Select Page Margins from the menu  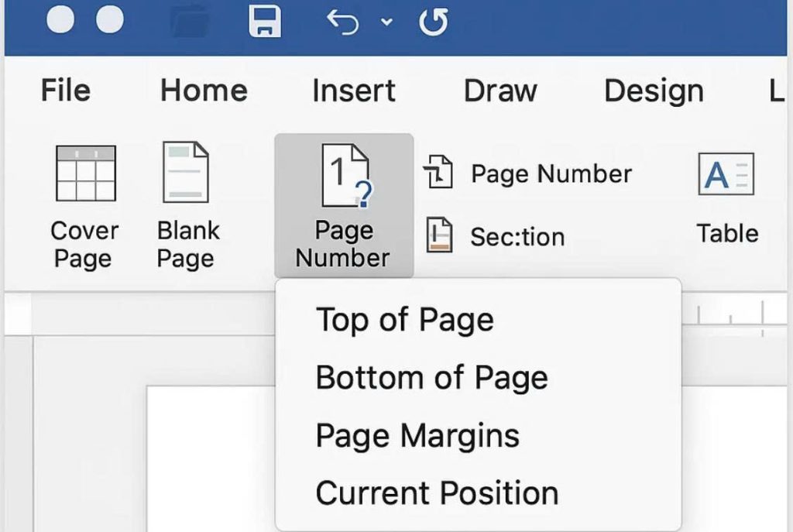pyautogui.click(x=417, y=435)
